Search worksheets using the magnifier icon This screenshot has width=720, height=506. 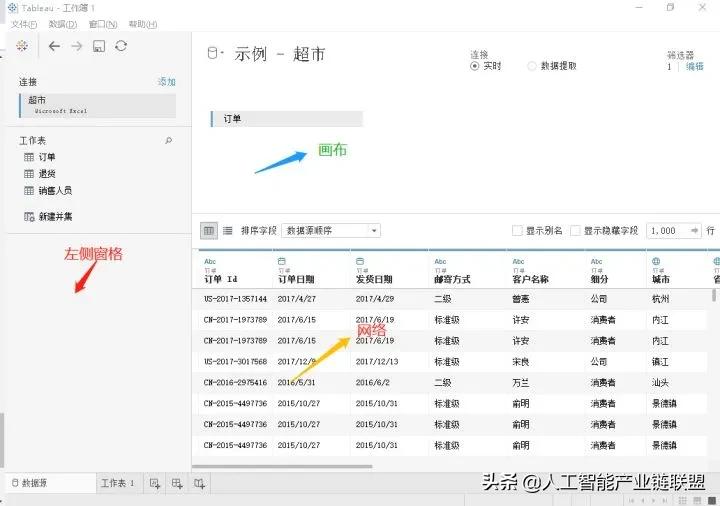[x=169, y=141]
